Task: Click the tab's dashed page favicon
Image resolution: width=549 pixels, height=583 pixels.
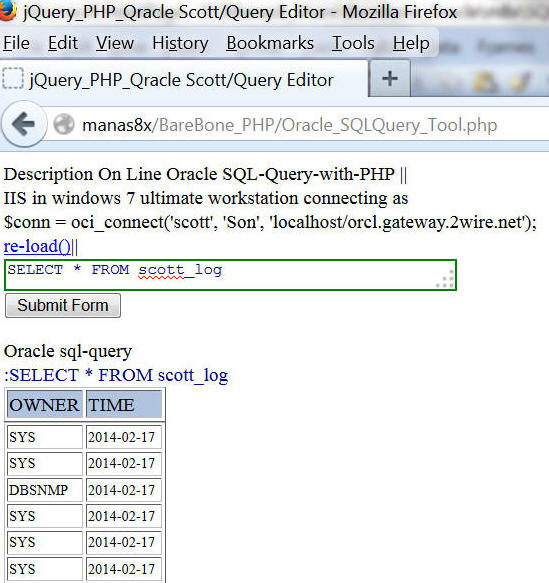Action: tap(13, 78)
